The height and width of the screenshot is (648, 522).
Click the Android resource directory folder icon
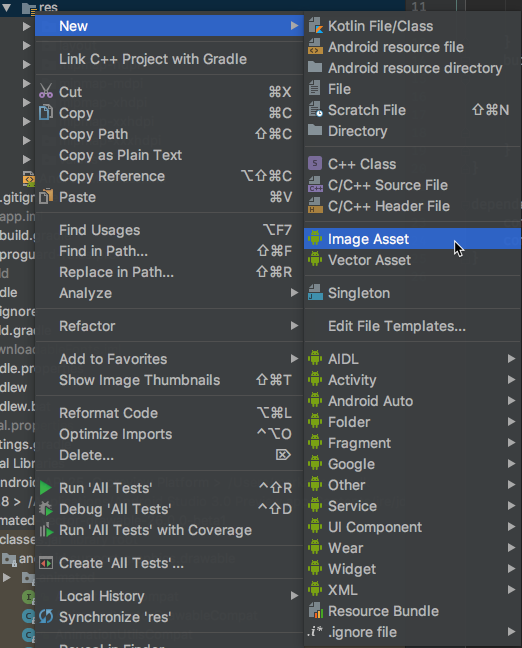point(315,67)
